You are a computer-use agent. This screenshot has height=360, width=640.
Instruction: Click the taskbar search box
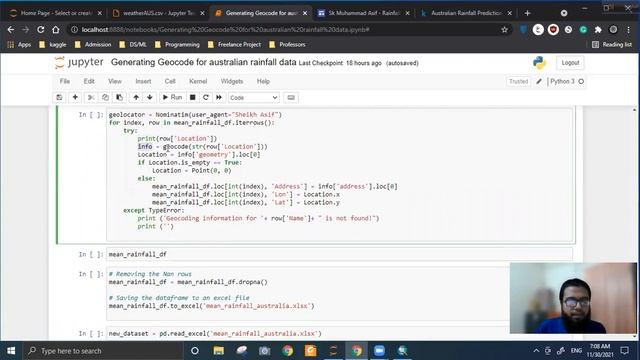point(102,351)
